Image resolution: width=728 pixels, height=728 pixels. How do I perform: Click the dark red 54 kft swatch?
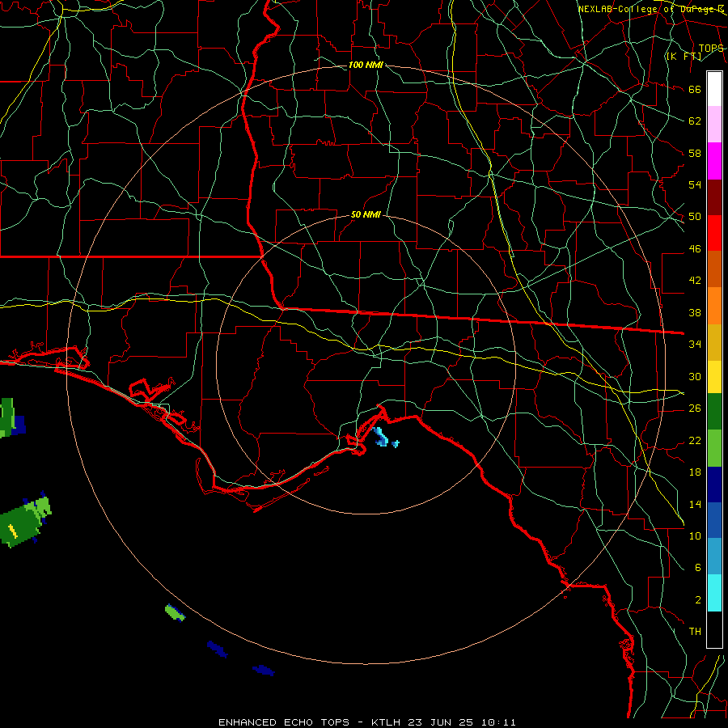[x=714, y=197]
